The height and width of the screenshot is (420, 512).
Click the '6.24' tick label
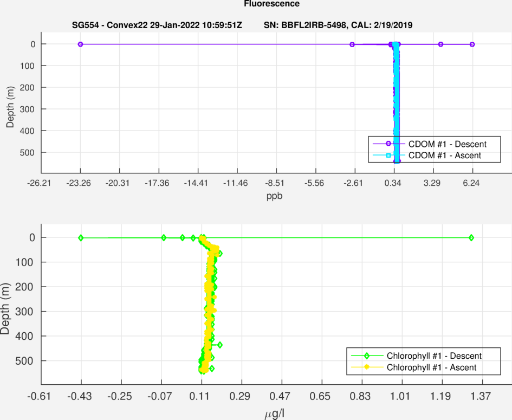[471, 183]
